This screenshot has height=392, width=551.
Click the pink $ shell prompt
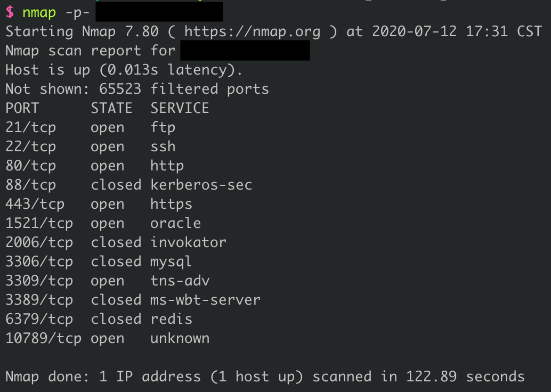click(x=10, y=12)
